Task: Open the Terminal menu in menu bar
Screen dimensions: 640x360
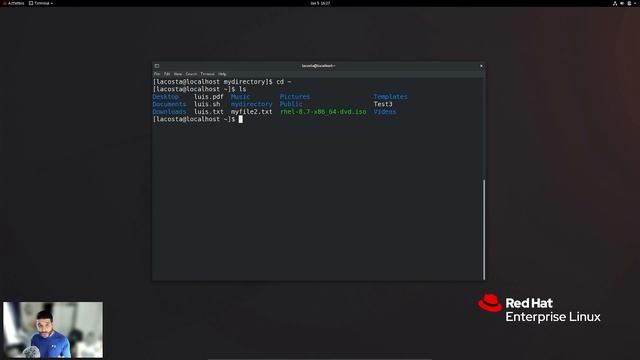Action: pyautogui.click(x=207, y=74)
